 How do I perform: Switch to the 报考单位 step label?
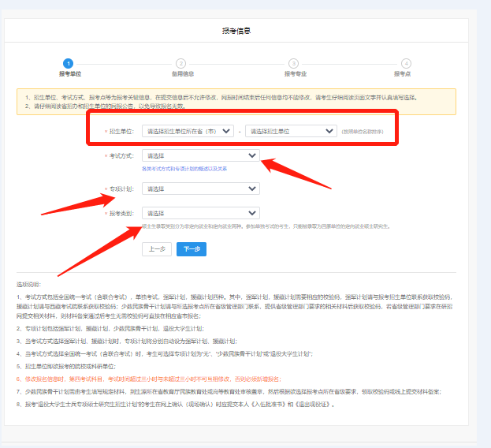pos(69,73)
